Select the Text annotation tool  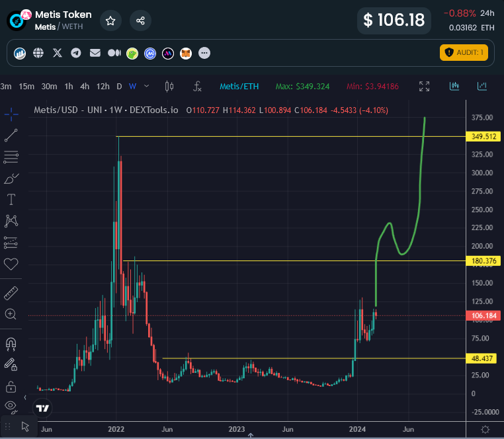tap(11, 200)
